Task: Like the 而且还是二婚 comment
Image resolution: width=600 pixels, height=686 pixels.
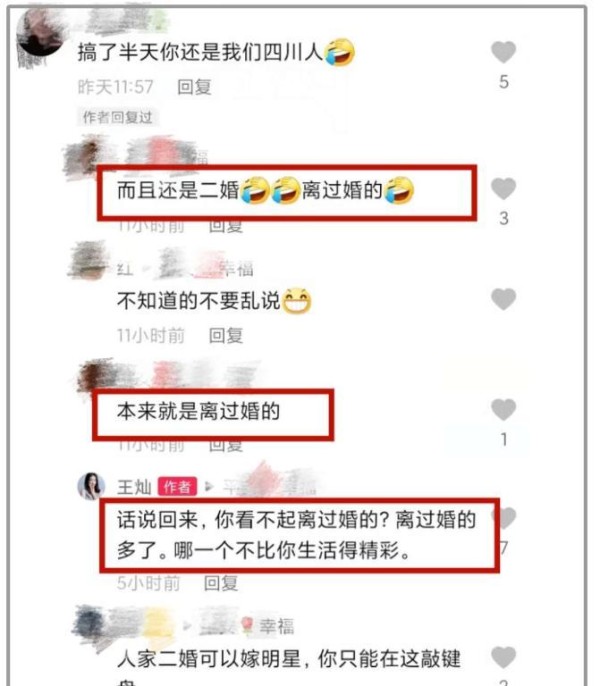Action: pos(503,189)
